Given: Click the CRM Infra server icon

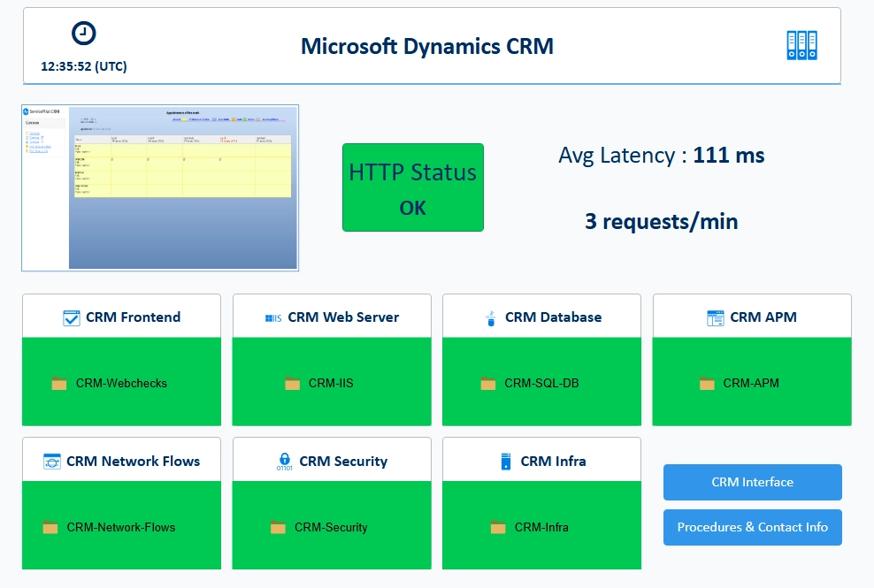Looking at the screenshot, I should pyautogui.click(x=506, y=462).
